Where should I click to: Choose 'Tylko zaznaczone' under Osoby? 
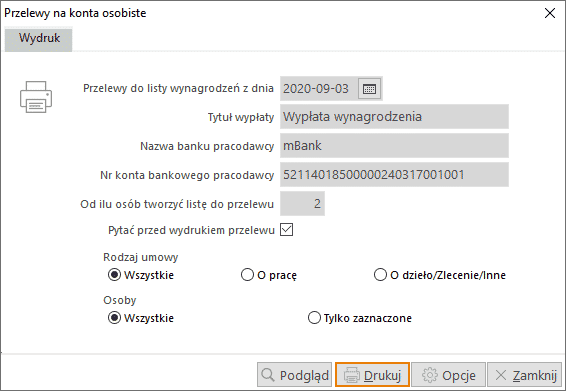click(314, 318)
